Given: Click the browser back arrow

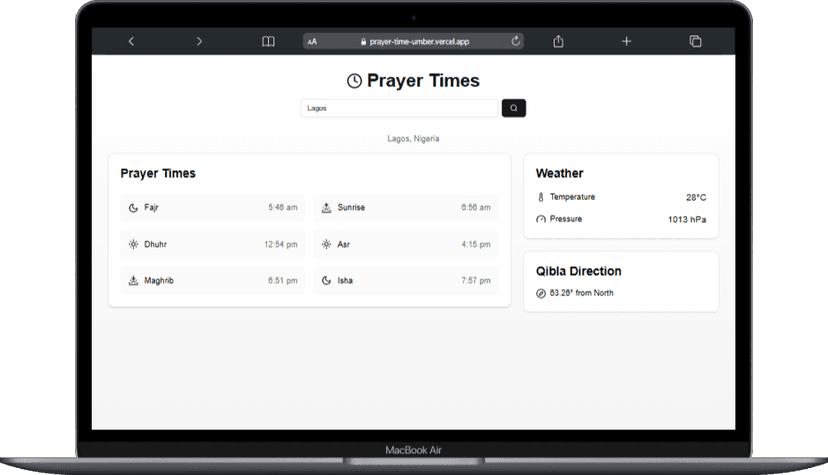Looking at the screenshot, I should (131, 41).
